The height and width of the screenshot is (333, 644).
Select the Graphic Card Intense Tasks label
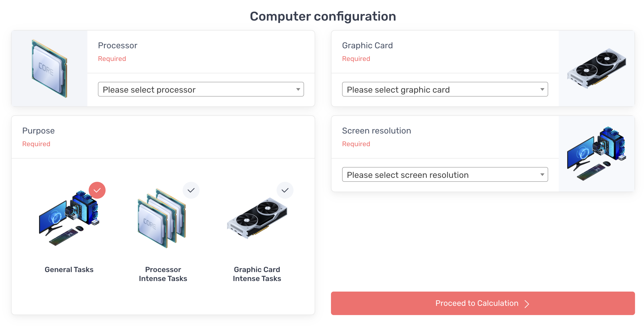257,274
